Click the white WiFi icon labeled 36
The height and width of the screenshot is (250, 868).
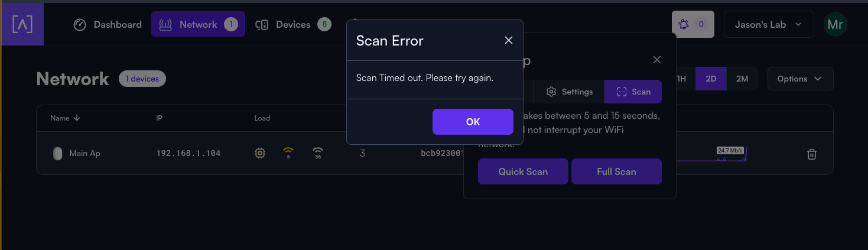(x=318, y=153)
